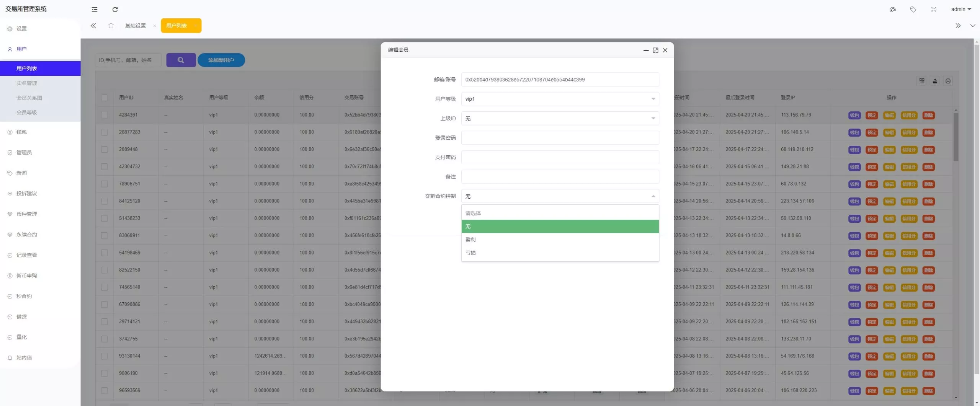Open the column settings icon above the table
The width and height of the screenshot is (980, 406).
[x=921, y=81]
